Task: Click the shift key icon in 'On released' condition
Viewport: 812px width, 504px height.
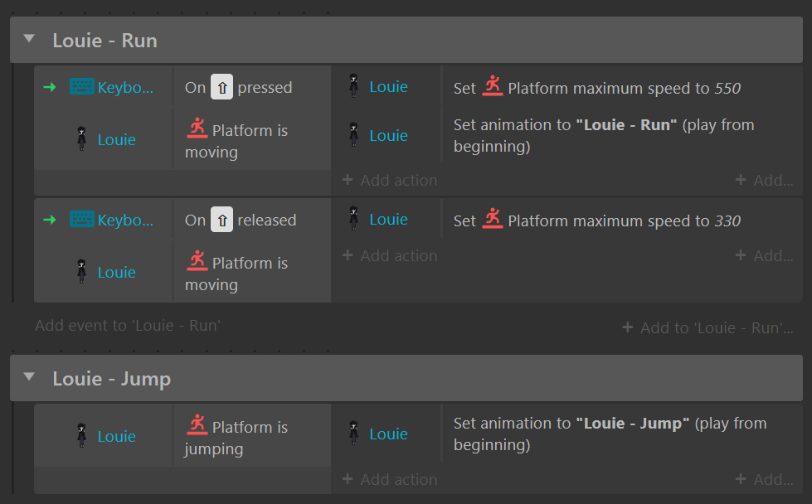Action: tap(221, 220)
